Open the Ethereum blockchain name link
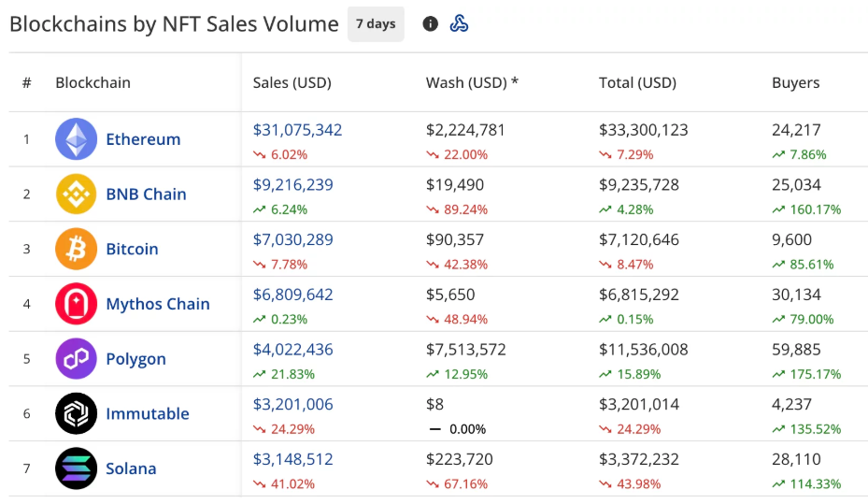This screenshot has width=868, height=504. pyautogui.click(x=143, y=139)
